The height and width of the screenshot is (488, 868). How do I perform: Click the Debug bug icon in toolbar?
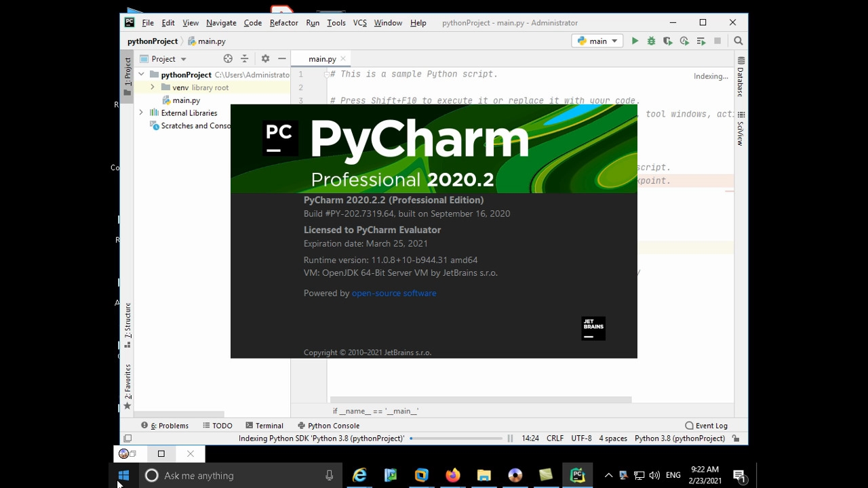[x=651, y=41]
